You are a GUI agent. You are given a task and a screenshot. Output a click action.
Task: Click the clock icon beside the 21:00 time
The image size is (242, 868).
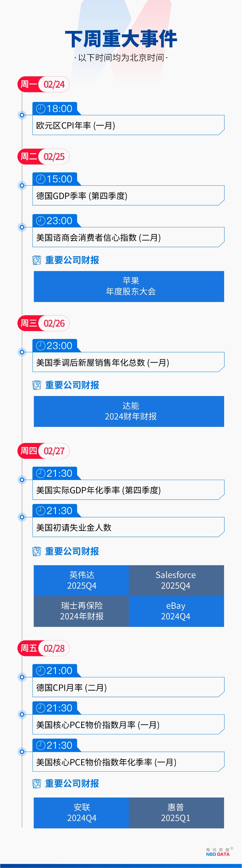(x=40, y=671)
